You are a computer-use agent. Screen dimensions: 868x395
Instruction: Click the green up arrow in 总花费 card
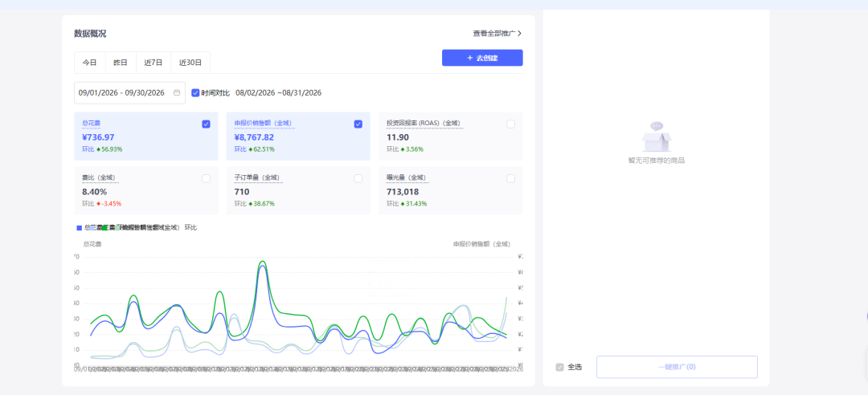[99, 149]
